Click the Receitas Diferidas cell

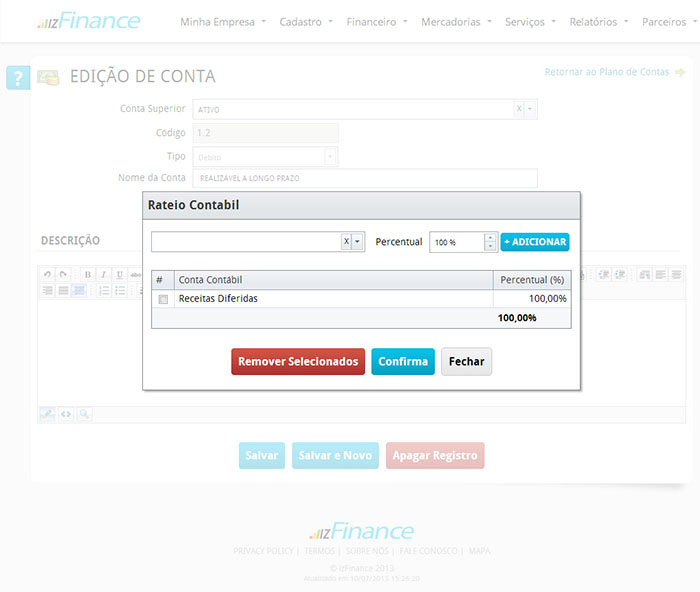tap(333, 299)
